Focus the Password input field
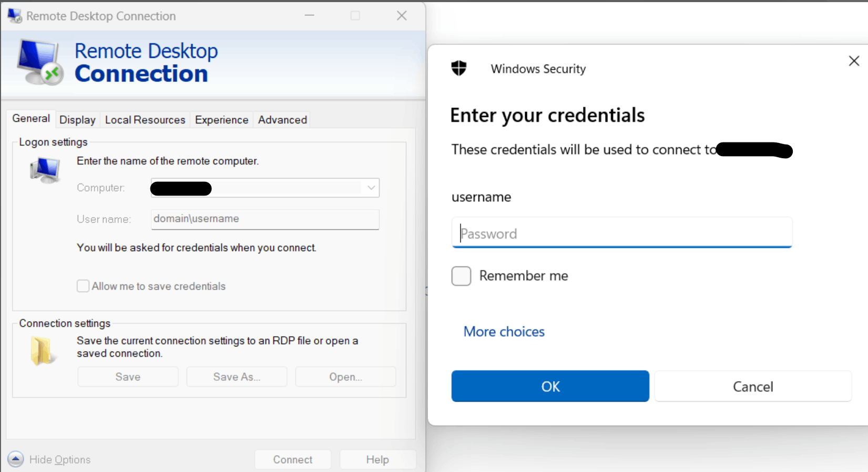This screenshot has width=868, height=472. point(622,233)
